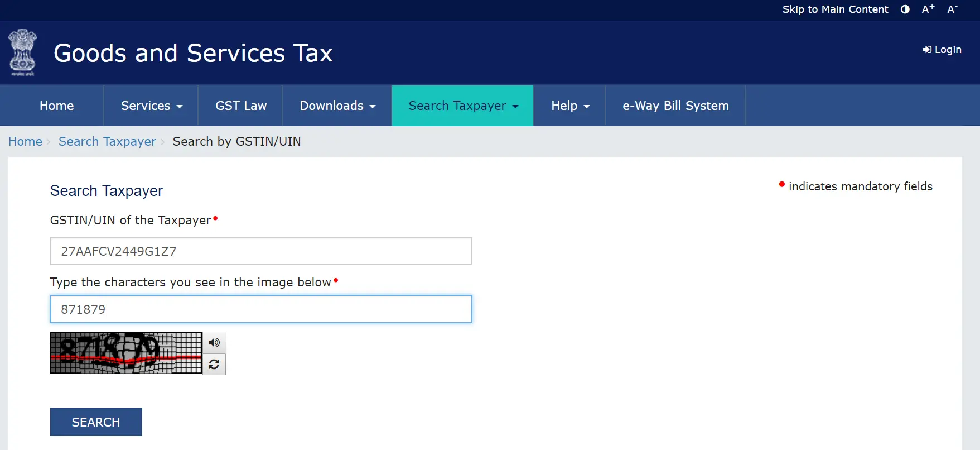Refresh the captcha image
The image size is (980, 450).
tap(214, 365)
